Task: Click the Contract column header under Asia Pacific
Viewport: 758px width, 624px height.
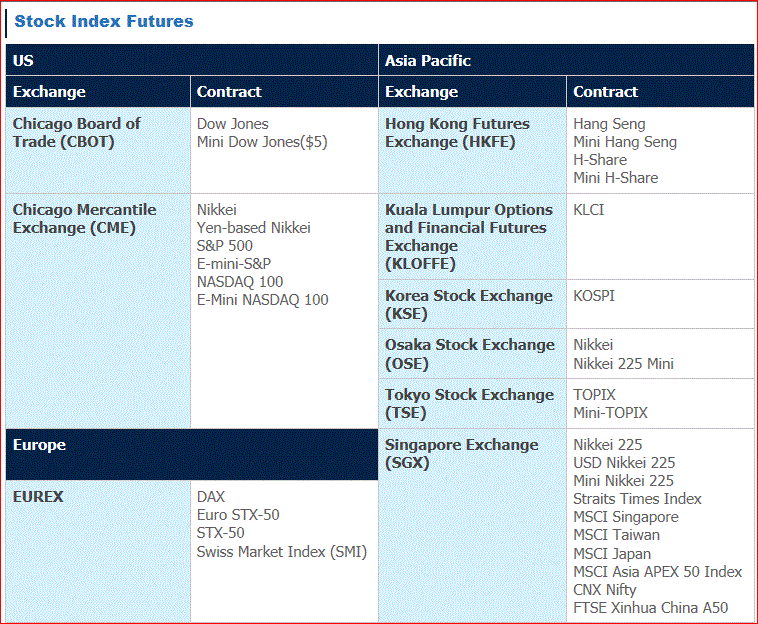Action: (x=660, y=91)
